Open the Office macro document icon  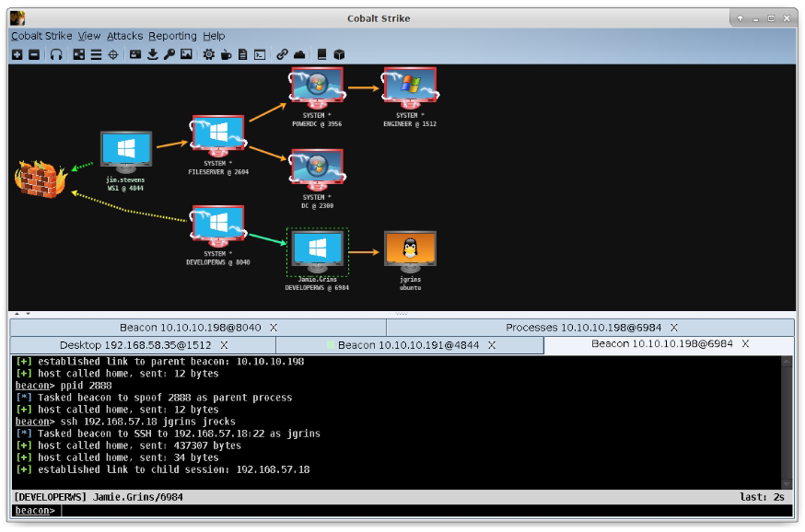243,54
